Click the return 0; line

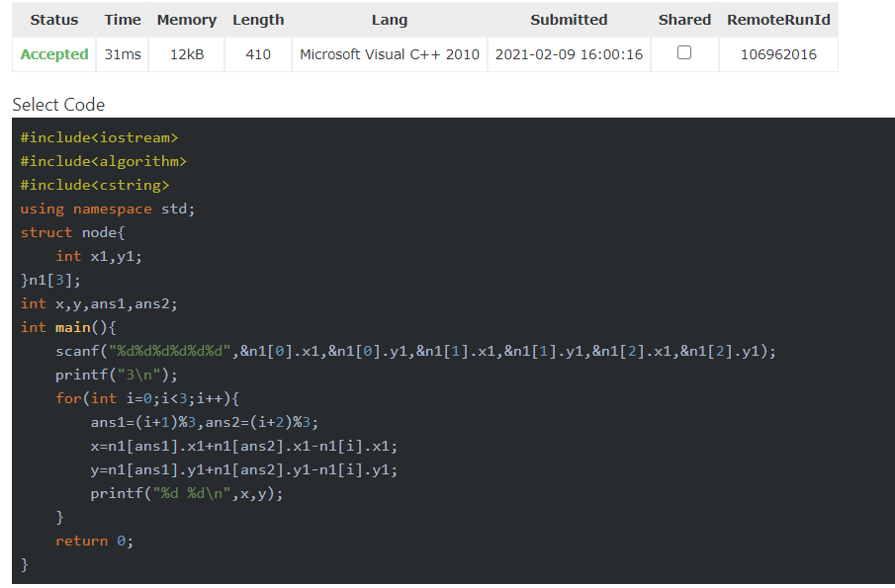click(94, 542)
